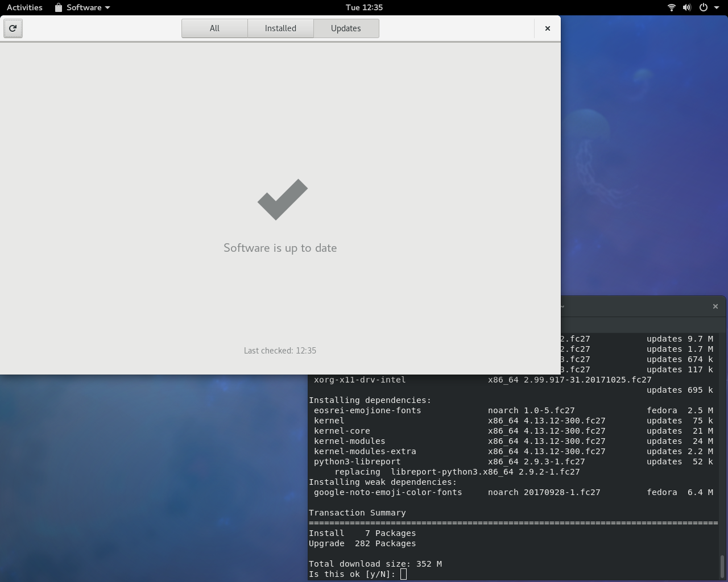Click "eosrei-emojione-fonts" in the terminal
Image resolution: width=728 pixels, height=582 pixels.
pyautogui.click(x=367, y=410)
